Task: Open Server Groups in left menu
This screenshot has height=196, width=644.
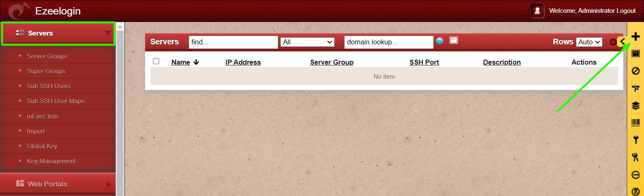Action: (x=47, y=56)
